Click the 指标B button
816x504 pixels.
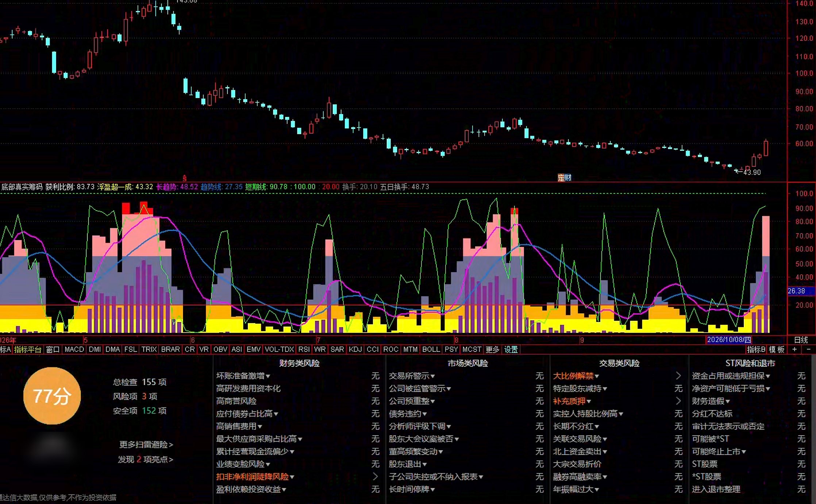tap(756, 349)
